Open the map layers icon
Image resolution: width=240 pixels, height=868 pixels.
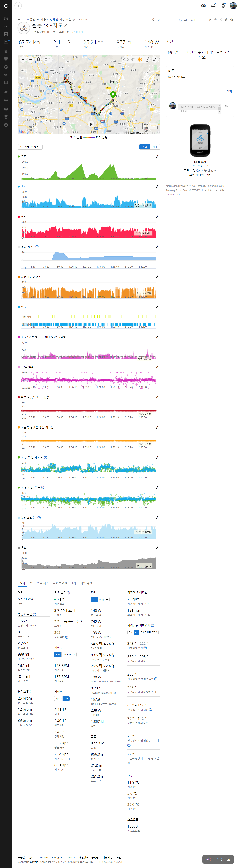click(x=38, y=60)
